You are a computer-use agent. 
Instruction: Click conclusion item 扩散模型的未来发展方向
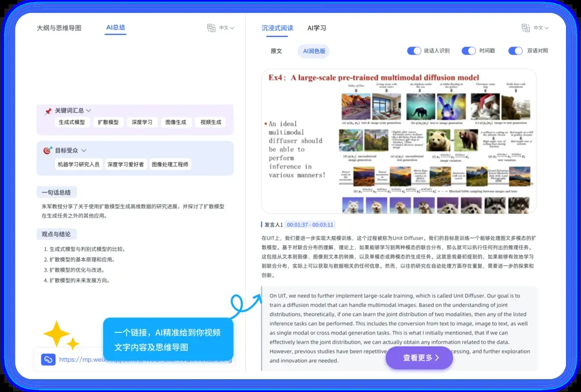click(x=77, y=280)
